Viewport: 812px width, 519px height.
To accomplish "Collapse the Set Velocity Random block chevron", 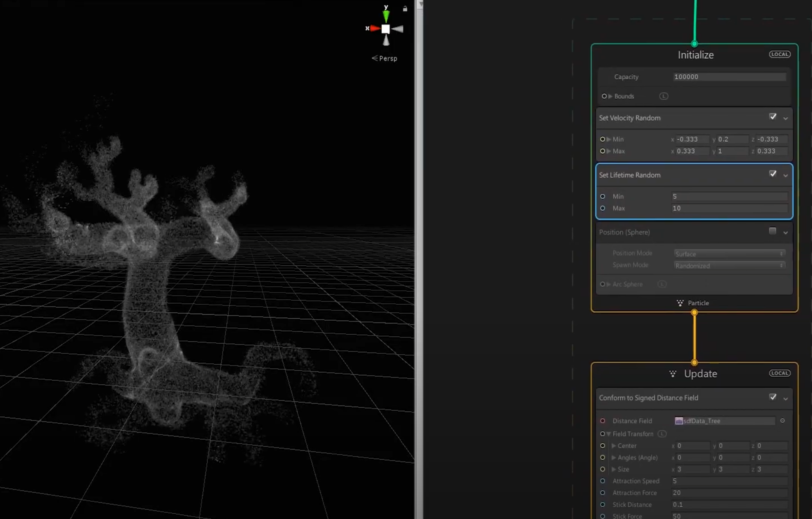I will click(785, 118).
